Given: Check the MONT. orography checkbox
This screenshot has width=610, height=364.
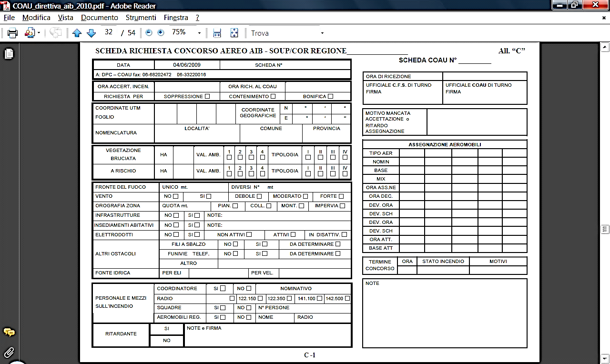Looking at the screenshot, I should 302,206.
